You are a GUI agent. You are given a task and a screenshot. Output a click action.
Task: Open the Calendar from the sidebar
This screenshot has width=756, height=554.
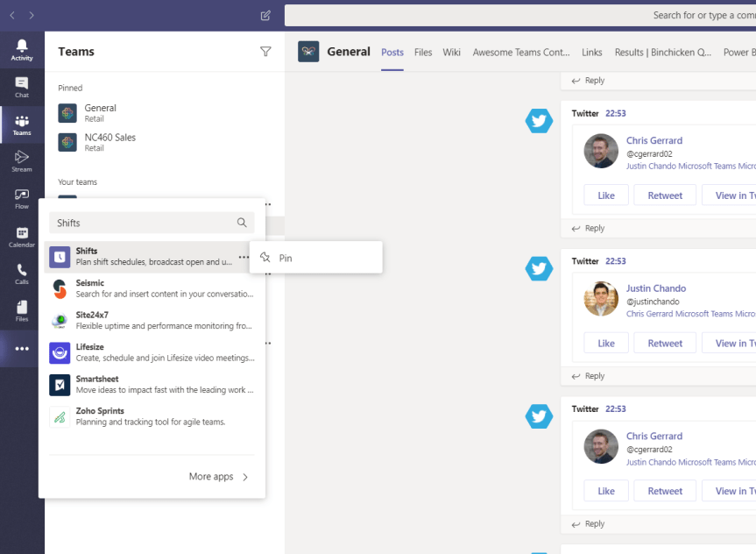pyautogui.click(x=22, y=233)
